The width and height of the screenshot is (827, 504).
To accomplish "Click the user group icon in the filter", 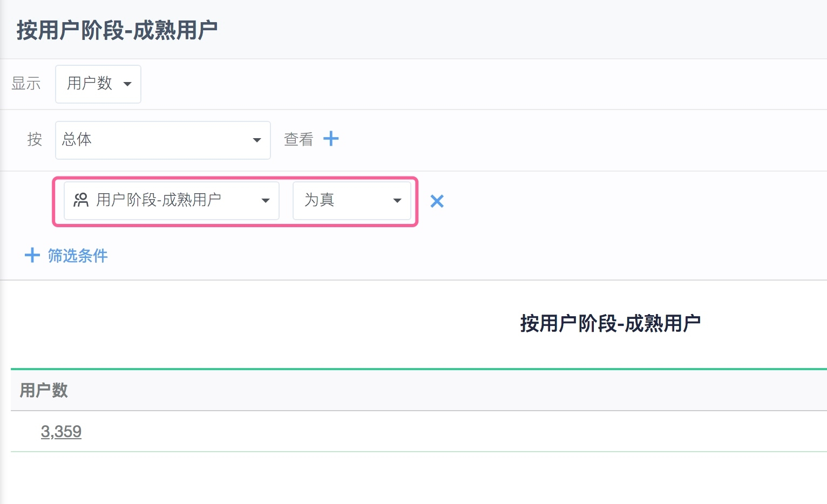I will [x=81, y=200].
